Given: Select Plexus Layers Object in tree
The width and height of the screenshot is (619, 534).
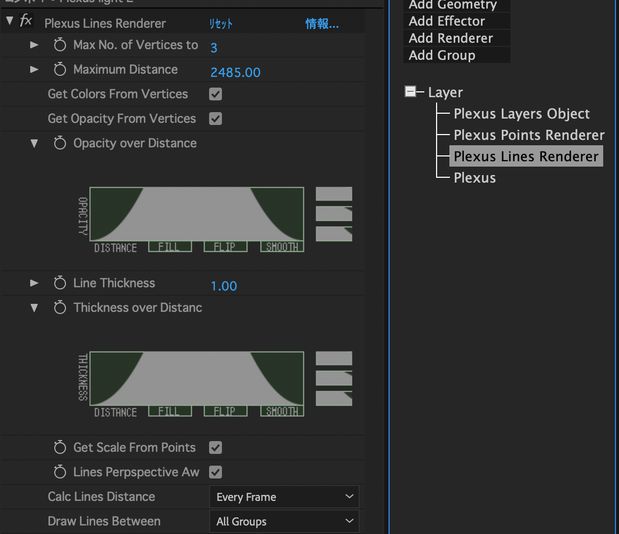Looking at the screenshot, I should (x=521, y=114).
